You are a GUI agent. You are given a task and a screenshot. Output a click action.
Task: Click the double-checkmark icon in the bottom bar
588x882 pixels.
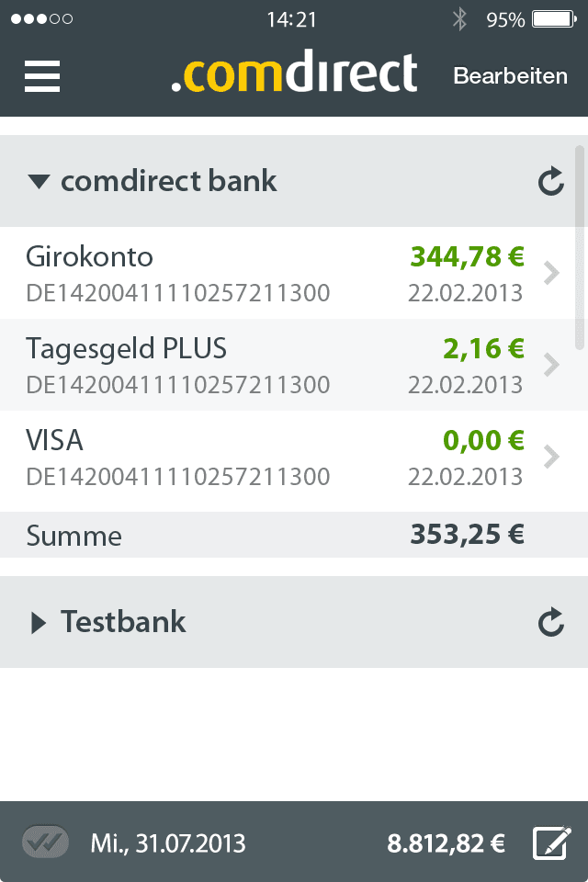coord(44,842)
